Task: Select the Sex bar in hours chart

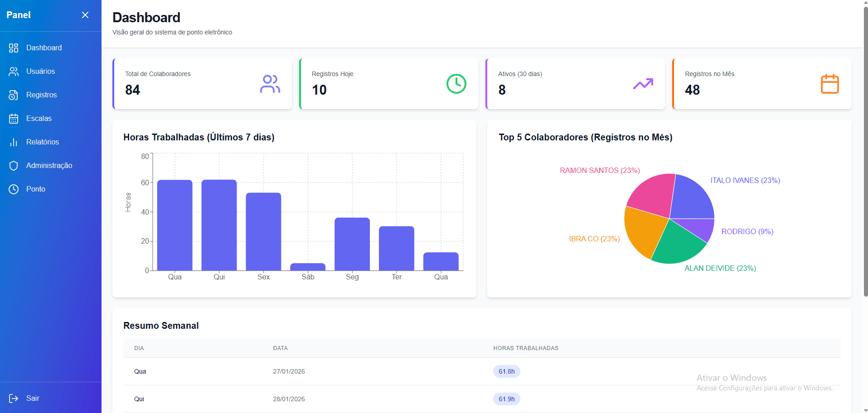Action: coord(263,232)
